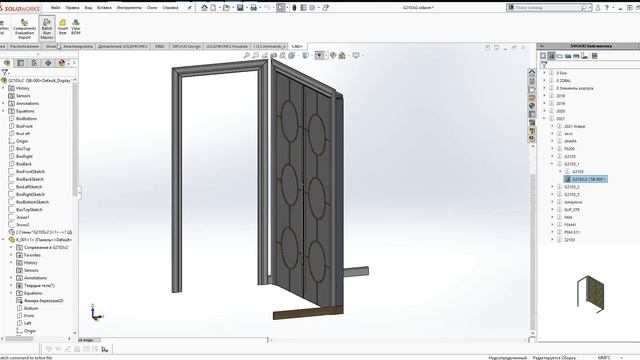Click the Open file icon

coord(226,7)
